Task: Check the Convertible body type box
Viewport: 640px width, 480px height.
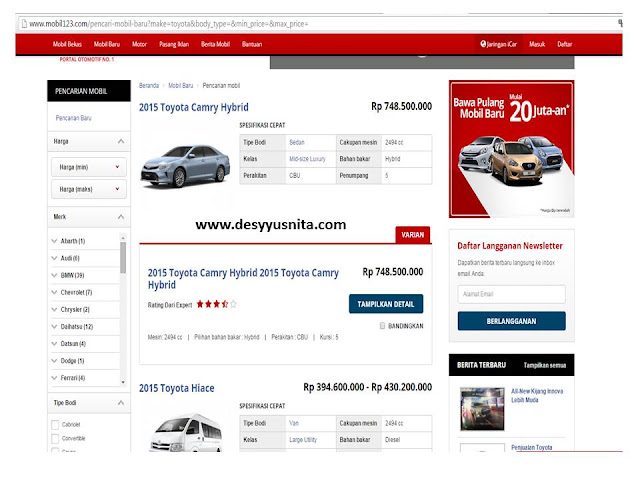Action: coord(55,438)
